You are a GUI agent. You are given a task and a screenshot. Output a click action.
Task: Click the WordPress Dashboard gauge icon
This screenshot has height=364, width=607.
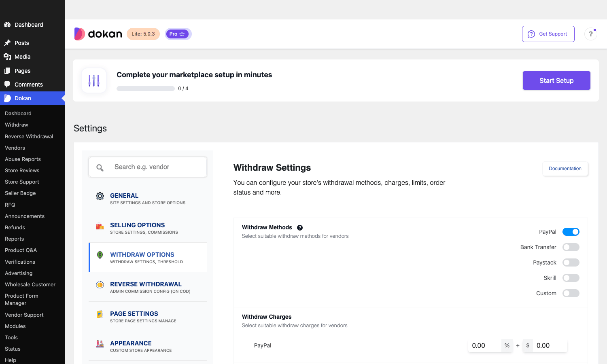[7, 25]
